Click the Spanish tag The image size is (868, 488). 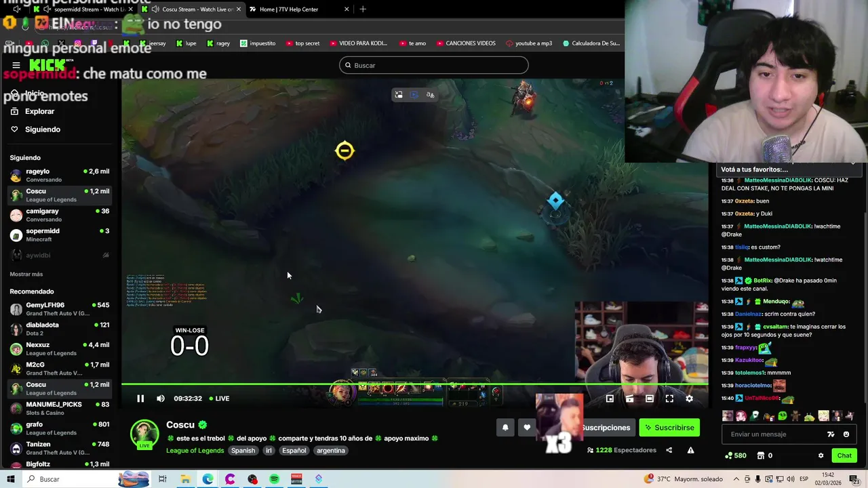(243, 451)
